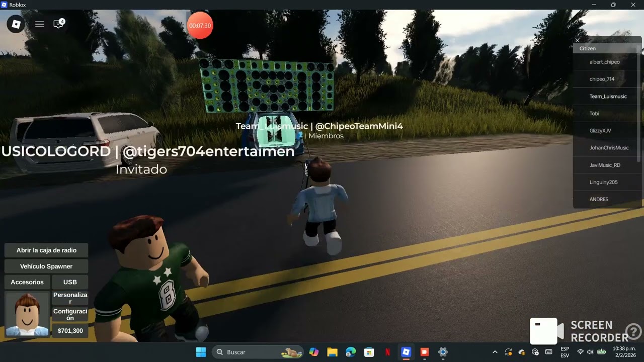Switch the ESP ESV input language
This screenshot has height=362, width=644.
(x=565, y=352)
